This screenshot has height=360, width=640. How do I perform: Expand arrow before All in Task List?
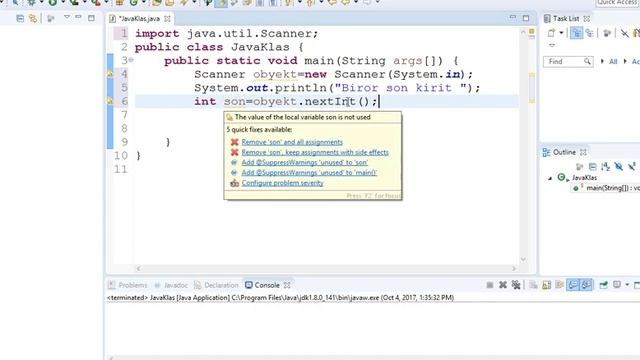(602, 62)
